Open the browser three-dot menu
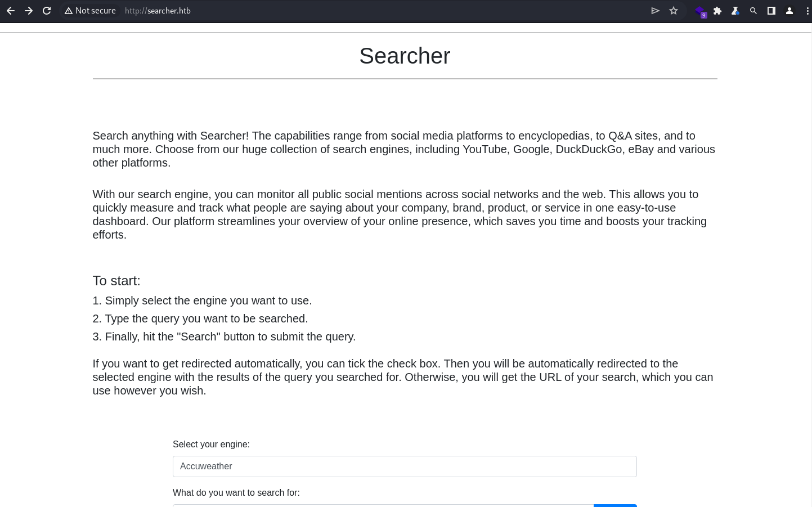 [x=807, y=11]
